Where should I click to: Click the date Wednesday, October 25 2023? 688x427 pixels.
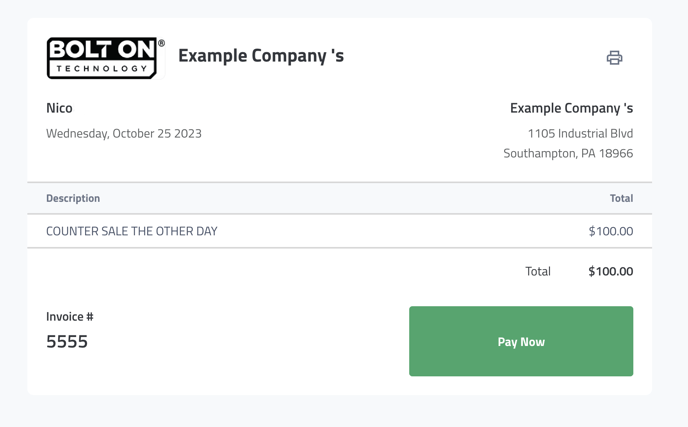click(x=124, y=133)
